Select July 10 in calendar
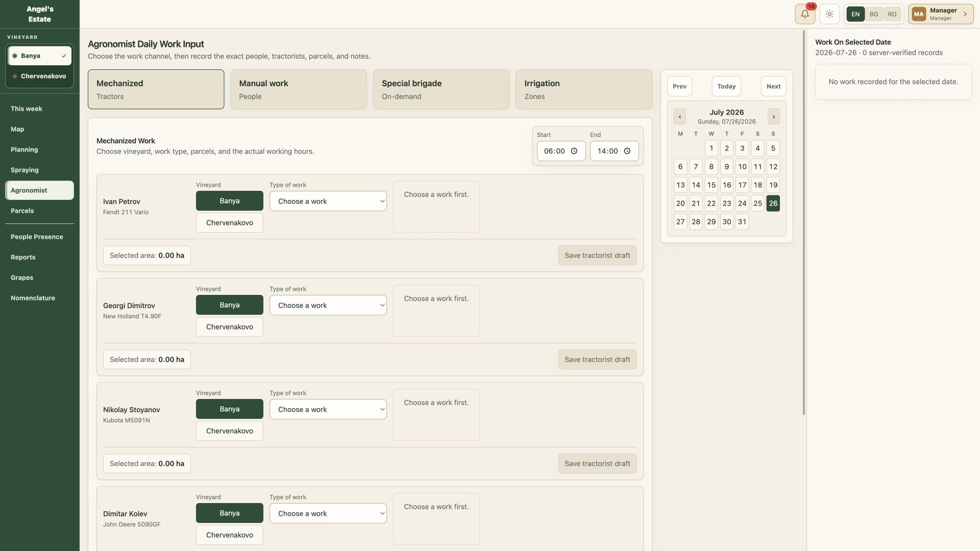 tap(742, 167)
